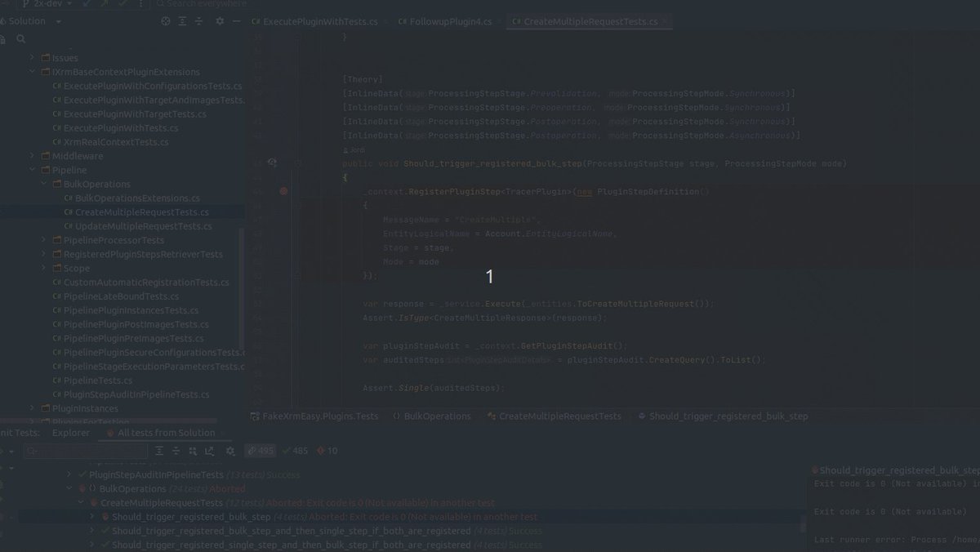This screenshot has width=980, height=552.
Task: Click the locate-in-solution crosshair icon
Action: point(166,21)
